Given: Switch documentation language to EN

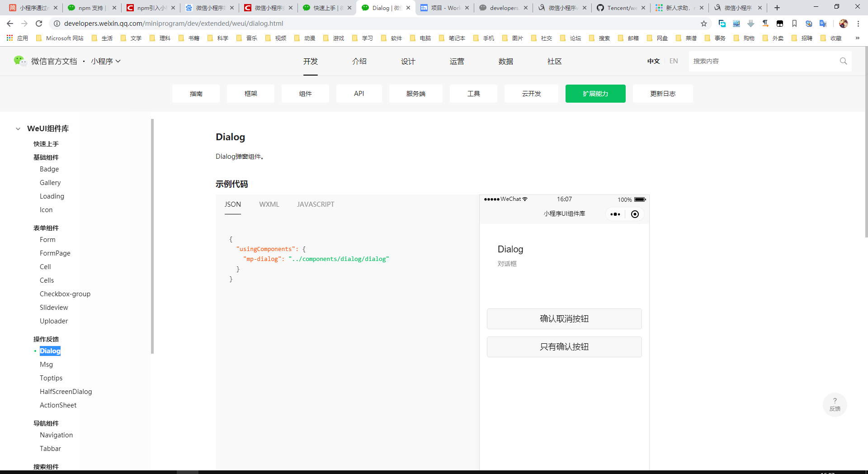Looking at the screenshot, I should (x=674, y=61).
